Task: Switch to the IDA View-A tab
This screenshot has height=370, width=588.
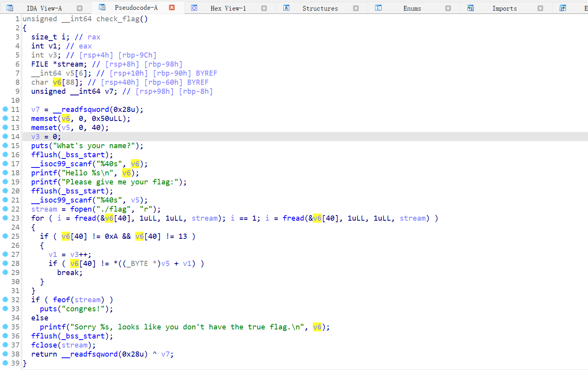Action: [x=44, y=8]
